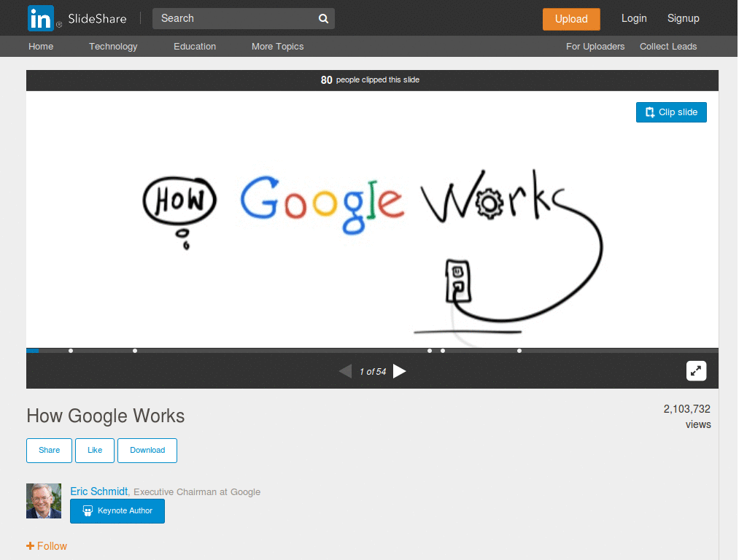
Task: Click the Clip slide button
Action: (x=671, y=112)
